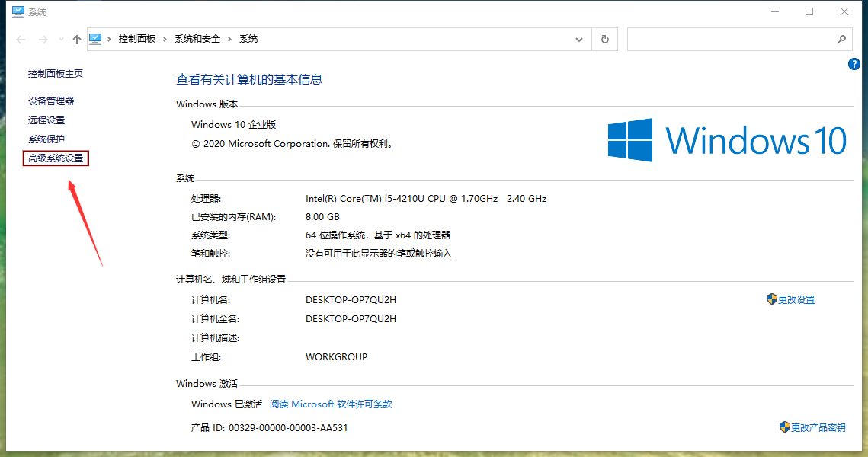The image size is (868, 457).
Task: Click the back navigation arrow
Action: [21, 40]
